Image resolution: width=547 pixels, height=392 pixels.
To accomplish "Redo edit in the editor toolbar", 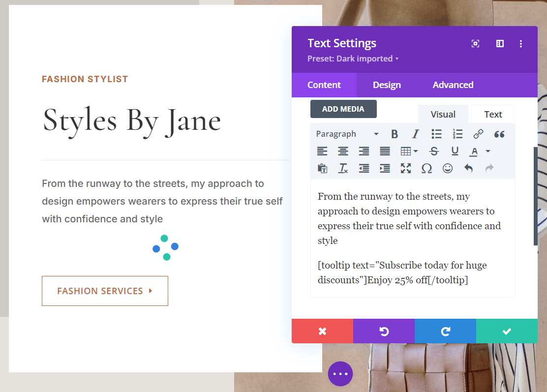I will coord(489,168).
